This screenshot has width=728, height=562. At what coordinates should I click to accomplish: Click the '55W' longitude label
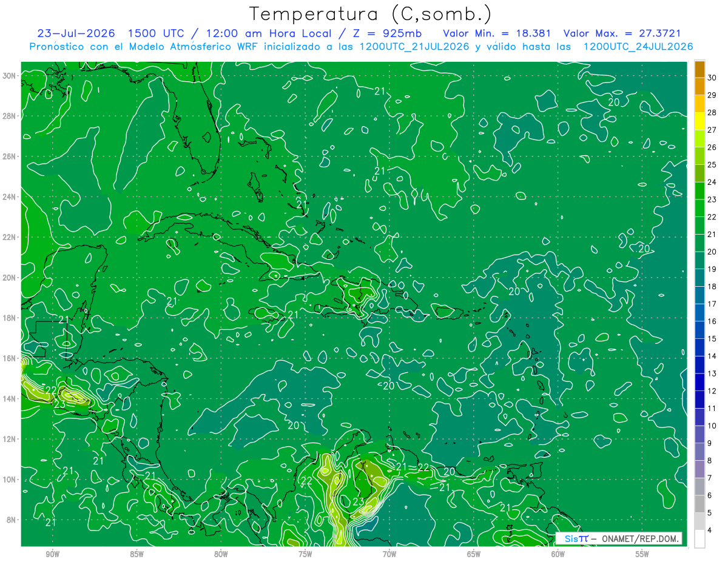(642, 554)
